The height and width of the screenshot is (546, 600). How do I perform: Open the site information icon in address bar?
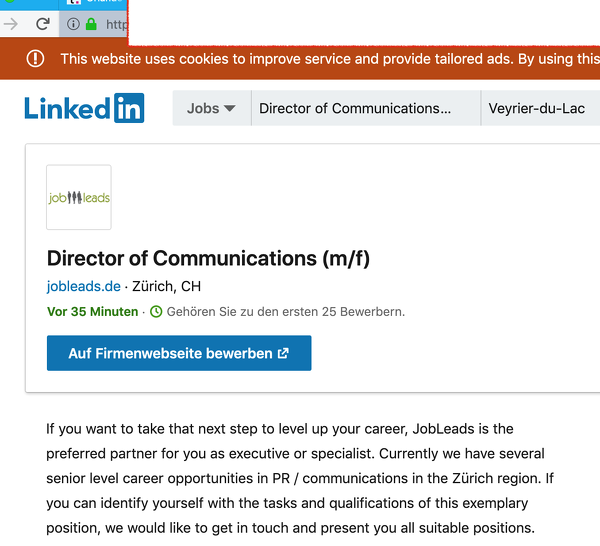[x=74, y=23]
